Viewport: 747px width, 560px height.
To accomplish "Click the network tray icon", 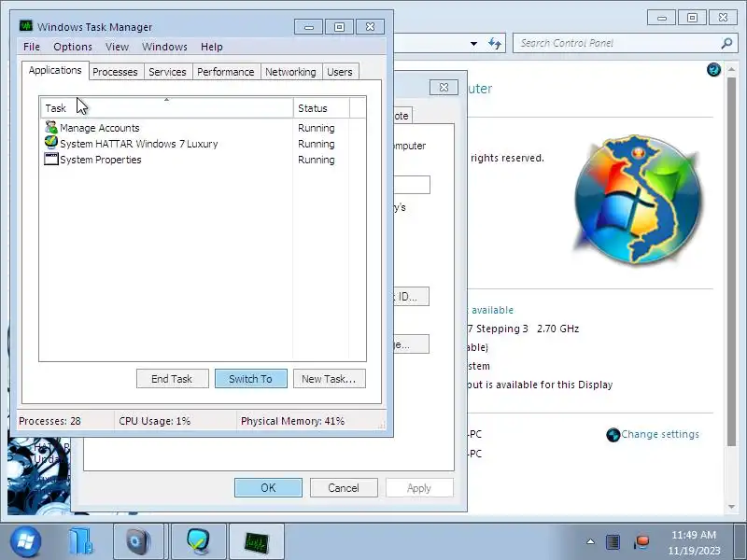I will click(641, 542).
